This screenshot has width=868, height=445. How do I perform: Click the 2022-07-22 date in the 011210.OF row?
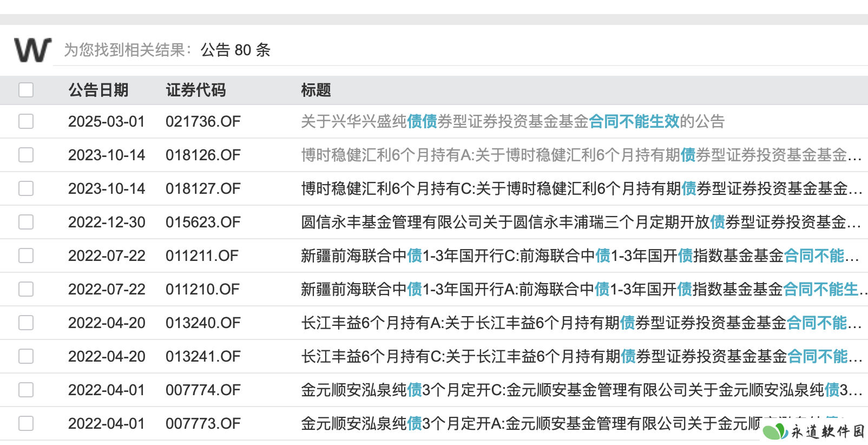pyautogui.click(x=107, y=289)
